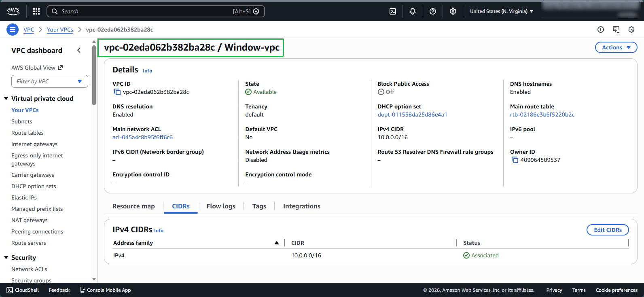Click the Feedback footer link
The height and width of the screenshot is (297, 644).
pos(59,290)
